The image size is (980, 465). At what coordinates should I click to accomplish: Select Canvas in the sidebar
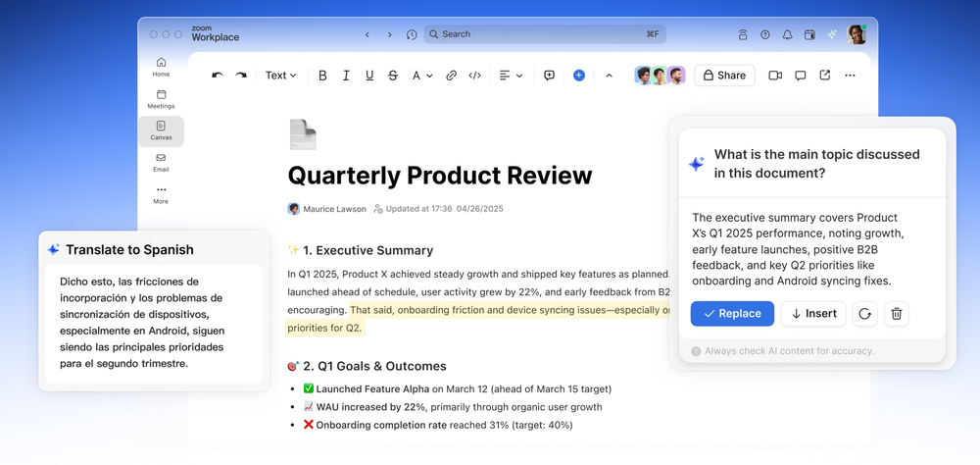pos(162,130)
